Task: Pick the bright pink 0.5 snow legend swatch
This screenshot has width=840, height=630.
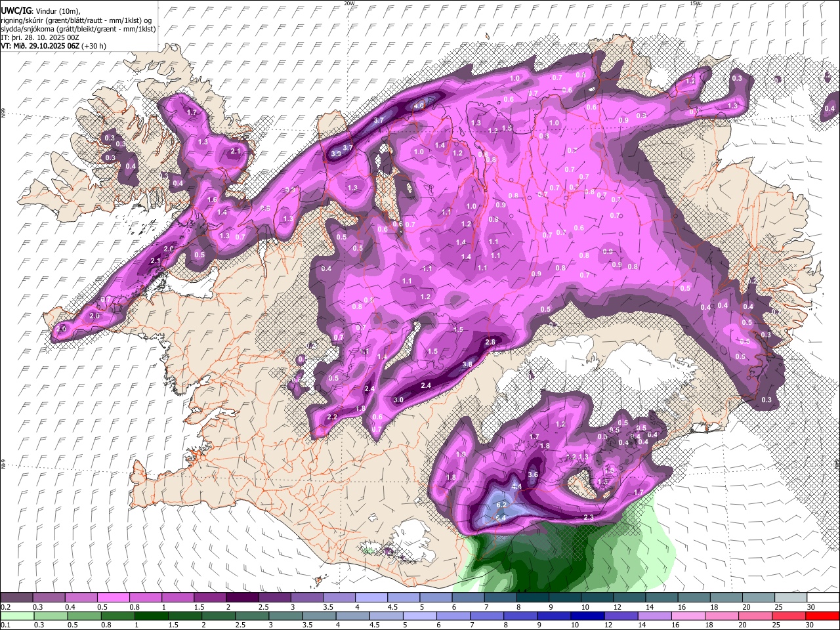Action: click(113, 598)
